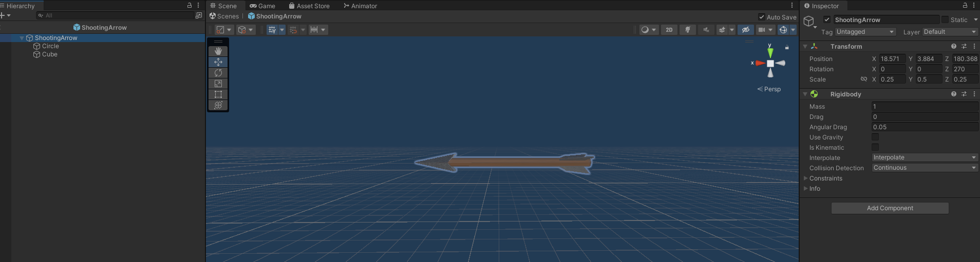Screen dimensions: 980x262
Task: Toggle the handle rotation cube button
Action: [242, 30]
